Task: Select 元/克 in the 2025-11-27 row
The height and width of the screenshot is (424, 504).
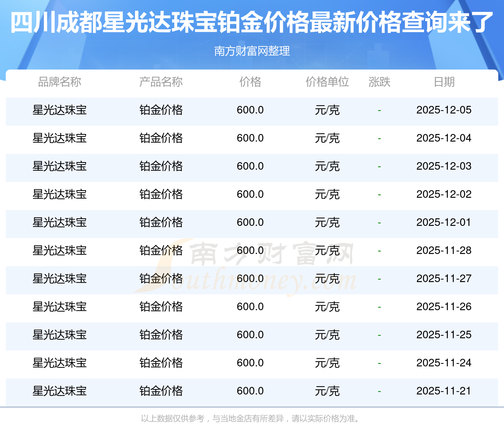Action: click(327, 279)
